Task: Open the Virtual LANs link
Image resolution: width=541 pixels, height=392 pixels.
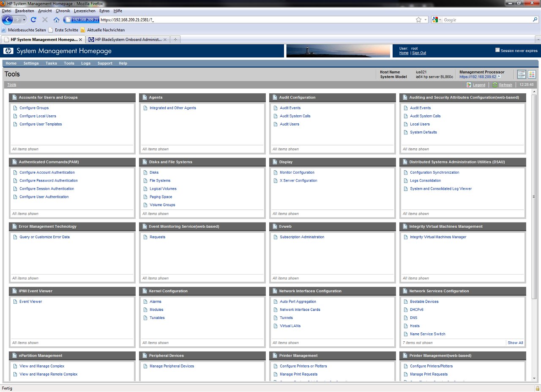Action: 290,326
